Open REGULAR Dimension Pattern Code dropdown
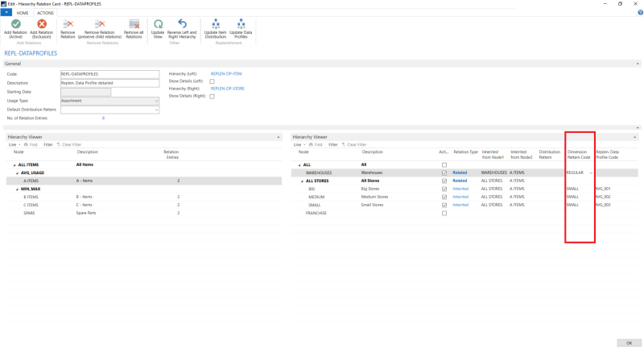 point(591,173)
